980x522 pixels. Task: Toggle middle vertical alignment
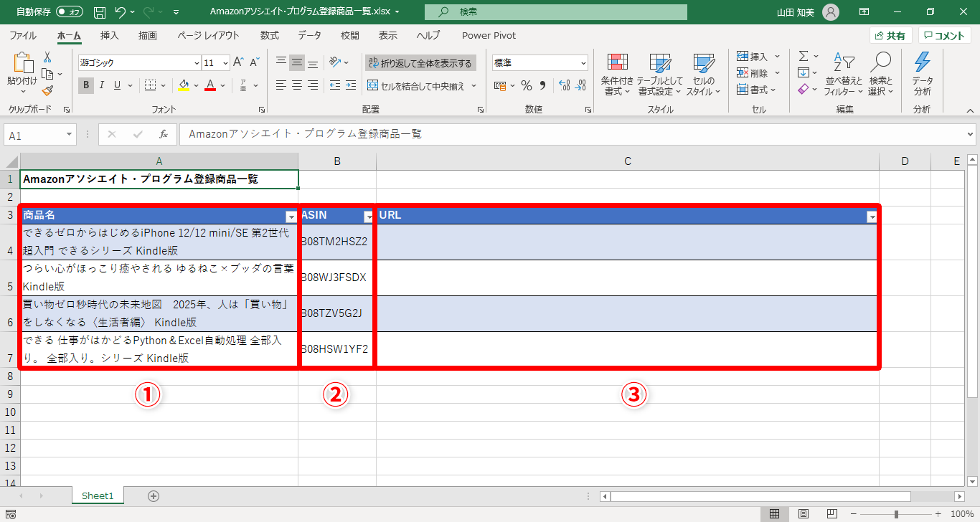click(x=297, y=63)
